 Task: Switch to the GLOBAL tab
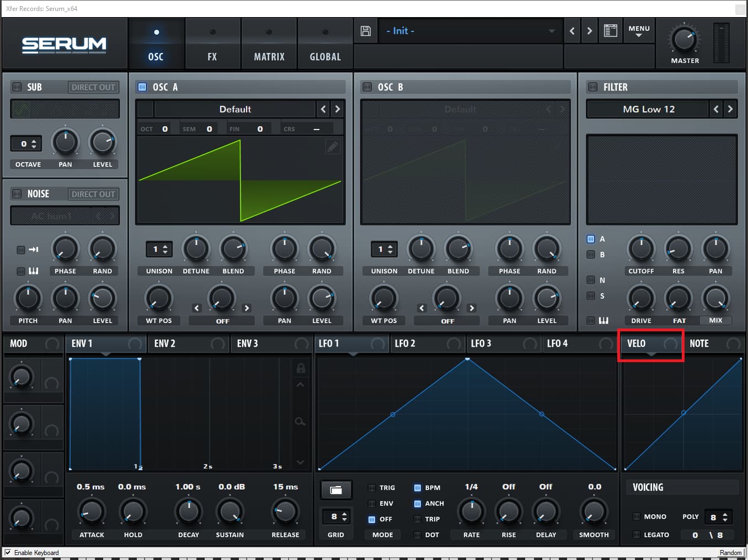point(325,44)
